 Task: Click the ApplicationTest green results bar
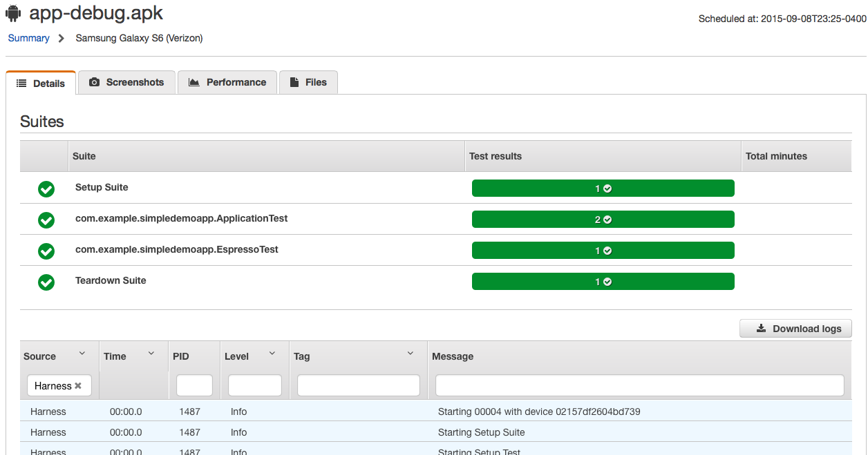coord(603,220)
